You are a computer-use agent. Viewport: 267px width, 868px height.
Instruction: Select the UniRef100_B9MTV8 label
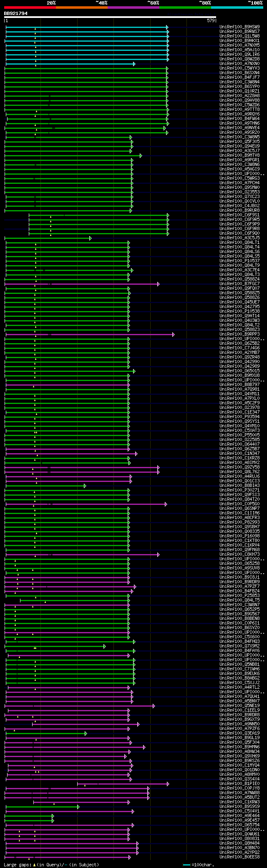click(239, 156)
